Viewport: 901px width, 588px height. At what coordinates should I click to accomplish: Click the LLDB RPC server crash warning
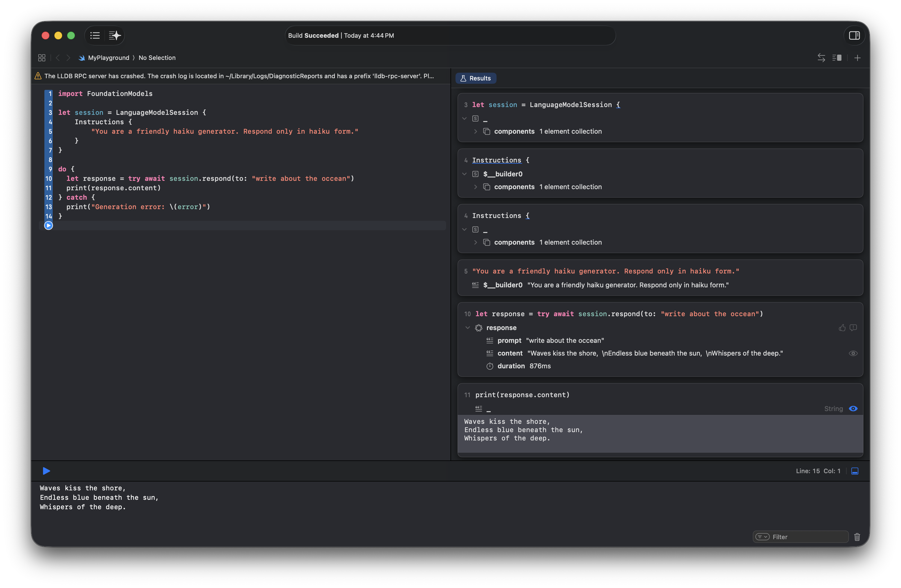point(239,76)
